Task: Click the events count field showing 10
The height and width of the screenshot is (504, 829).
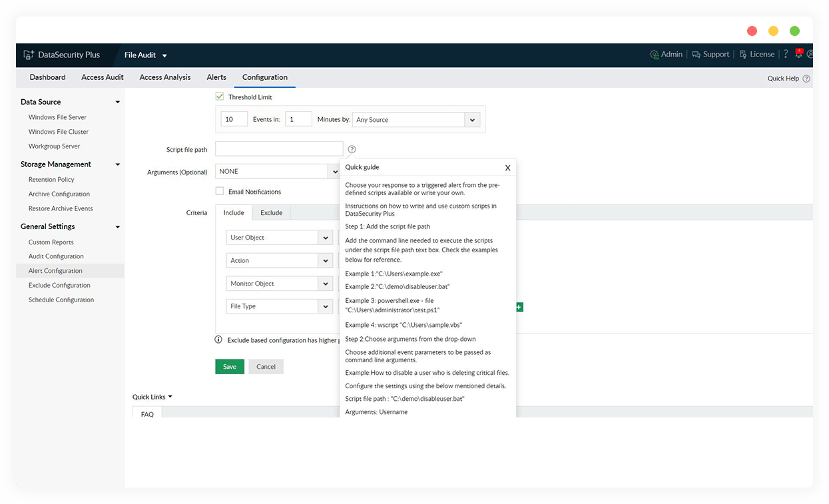Action: click(x=234, y=119)
